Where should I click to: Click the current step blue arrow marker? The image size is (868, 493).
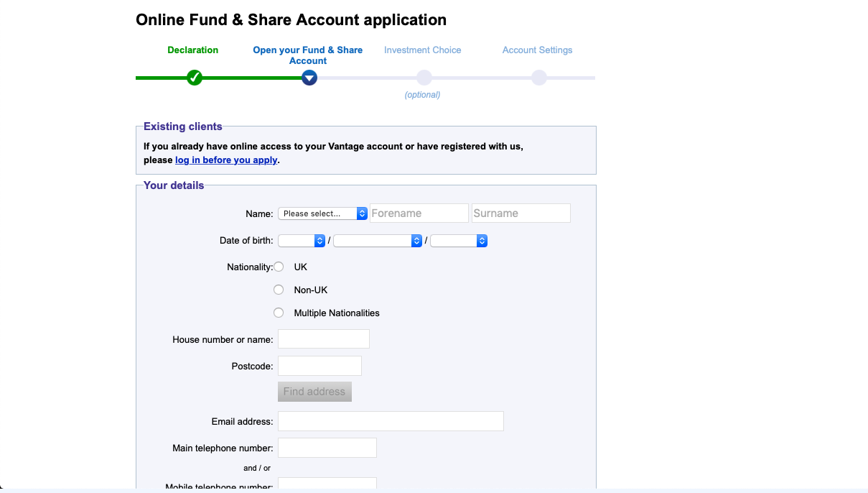(x=309, y=78)
